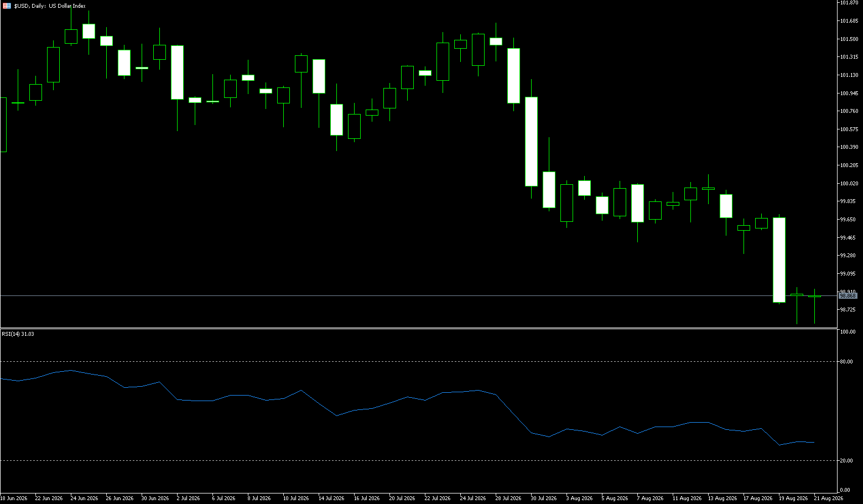The height and width of the screenshot is (504, 863).
Task: Click the chart symbol icon beside $USD title
Action: pos(7,6)
